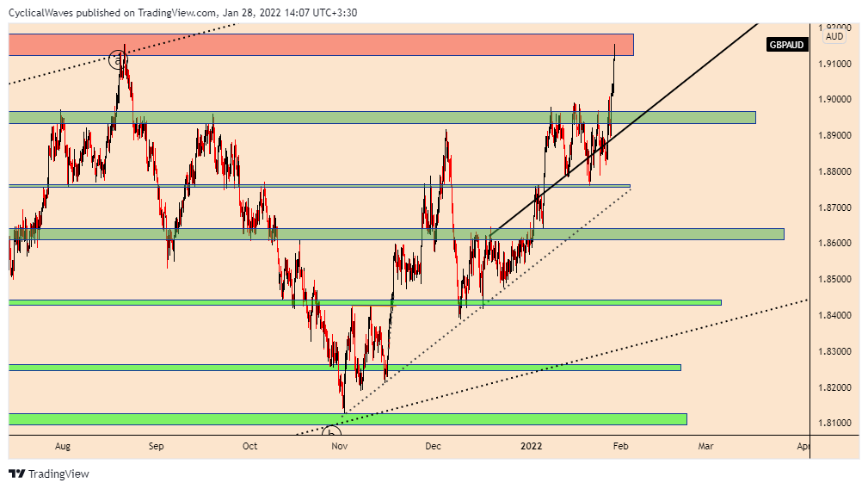The height and width of the screenshot is (489, 868).
Task: Click the Dec label on time axis
Action: pyautogui.click(x=433, y=446)
